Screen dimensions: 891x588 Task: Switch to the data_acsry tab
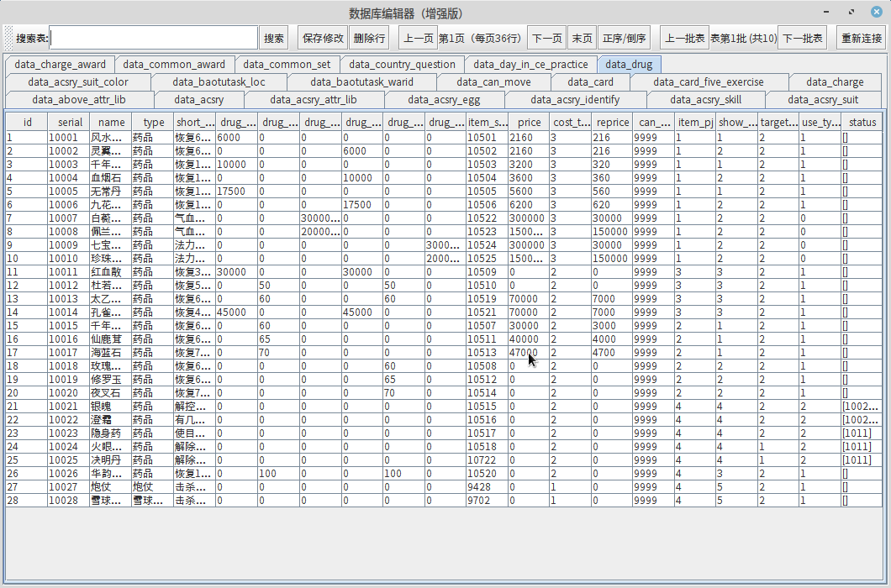pyautogui.click(x=199, y=99)
